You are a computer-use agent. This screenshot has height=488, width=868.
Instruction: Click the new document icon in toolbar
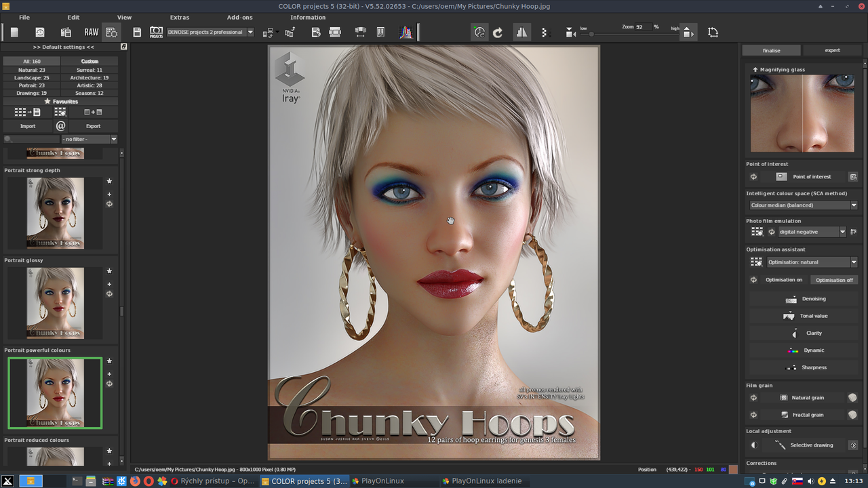point(14,32)
